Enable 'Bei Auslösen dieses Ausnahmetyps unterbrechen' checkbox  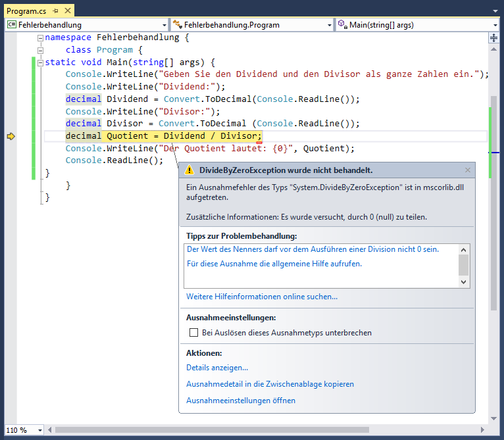coord(193,333)
